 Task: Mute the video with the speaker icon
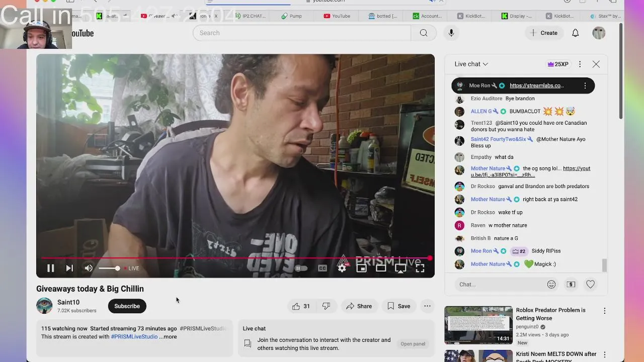click(89, 268)
